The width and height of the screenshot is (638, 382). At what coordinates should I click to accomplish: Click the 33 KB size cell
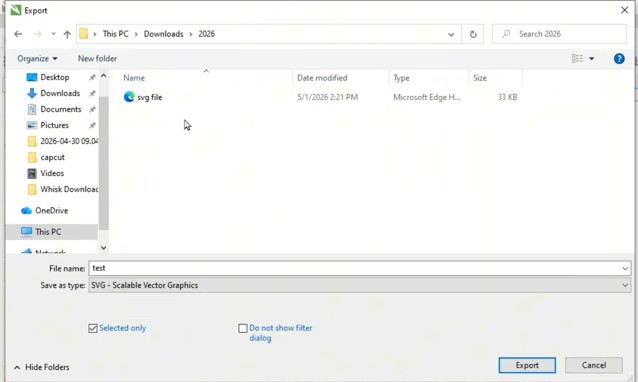point(507,97)
